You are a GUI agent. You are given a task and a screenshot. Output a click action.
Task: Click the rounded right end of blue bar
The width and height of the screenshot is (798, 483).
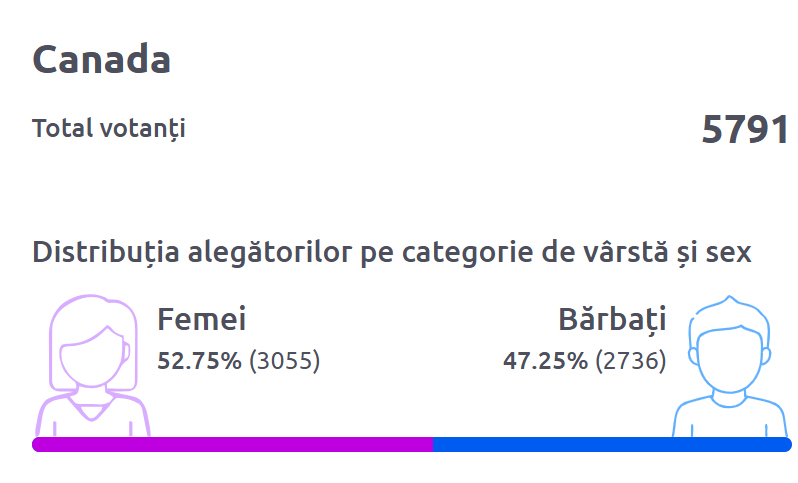click(x=786, y=445)
